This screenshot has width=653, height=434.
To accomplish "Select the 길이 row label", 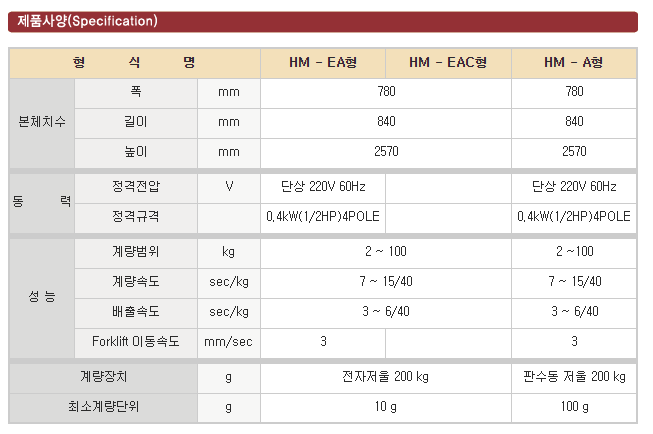I will pos(136,122).
